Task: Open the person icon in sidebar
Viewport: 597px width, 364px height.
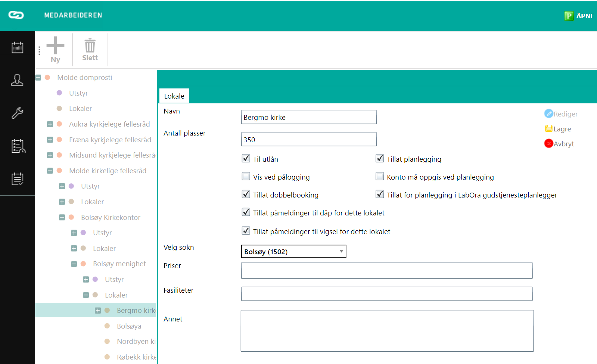Action: click(17, 80)
